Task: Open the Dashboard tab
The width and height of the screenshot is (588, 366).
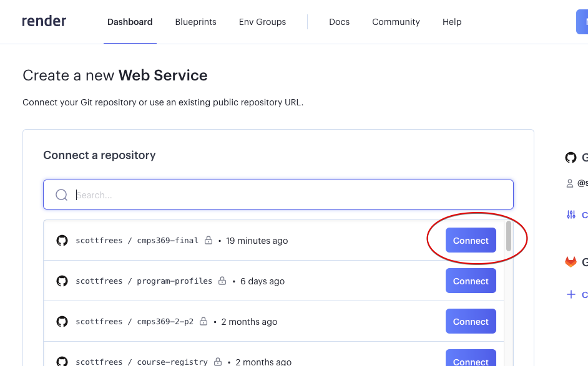Action: pyautogui.click(x=130, y=22)
